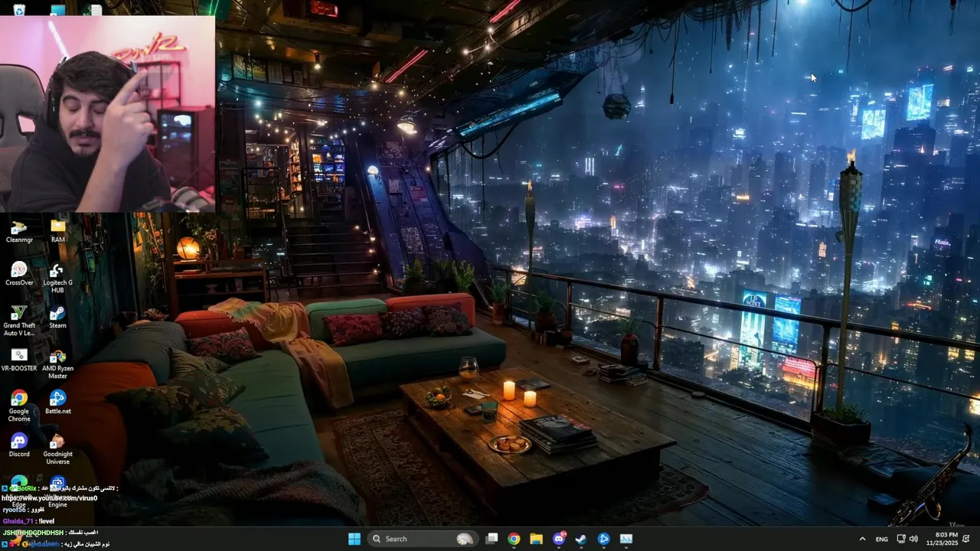Open Google Chrome desktop shortcut

click(x=19, y=406)
